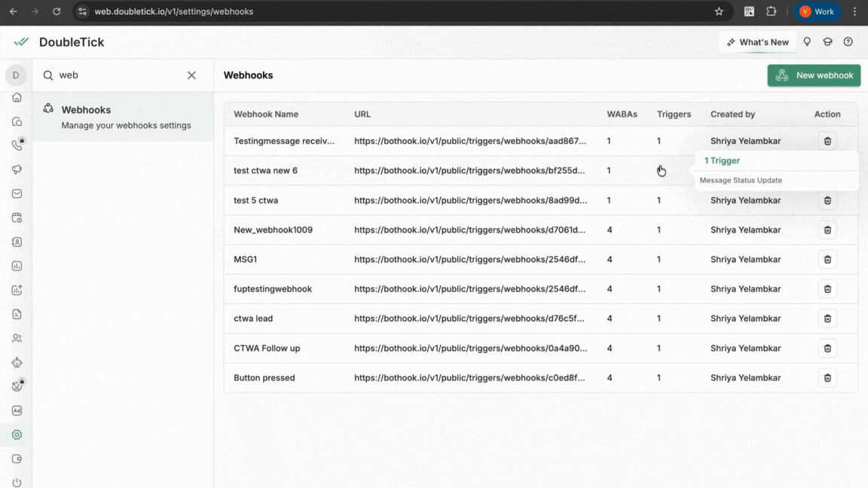Open the graduation cap academy icon
868x488 pixels.
point(827,42)
